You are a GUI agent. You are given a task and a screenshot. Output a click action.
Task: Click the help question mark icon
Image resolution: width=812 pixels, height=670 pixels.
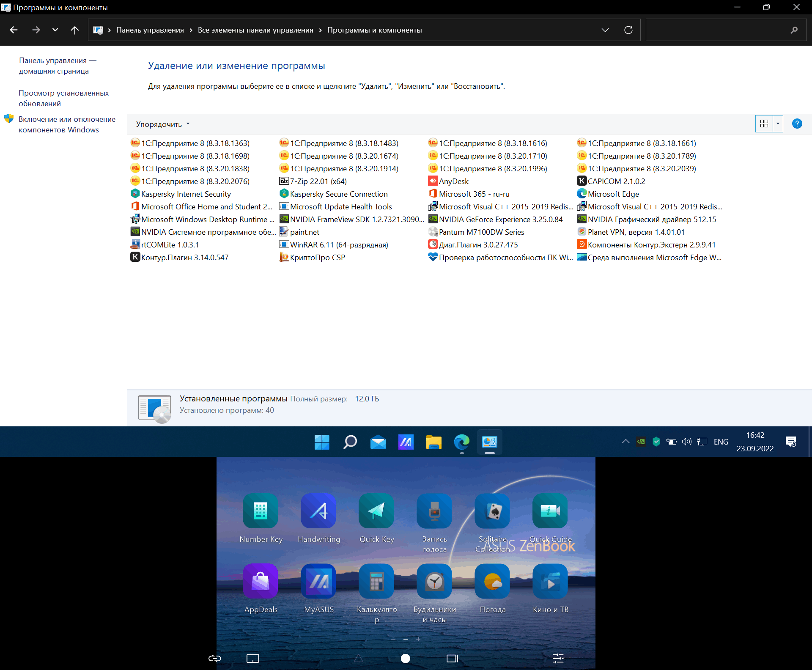pyautogui.click(x=797, y=124)
